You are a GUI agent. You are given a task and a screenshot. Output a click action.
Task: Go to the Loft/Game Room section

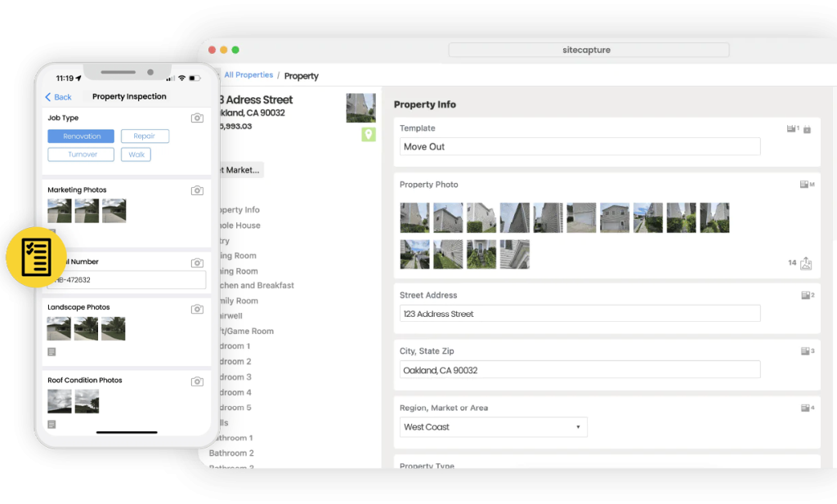pos(247,331)
